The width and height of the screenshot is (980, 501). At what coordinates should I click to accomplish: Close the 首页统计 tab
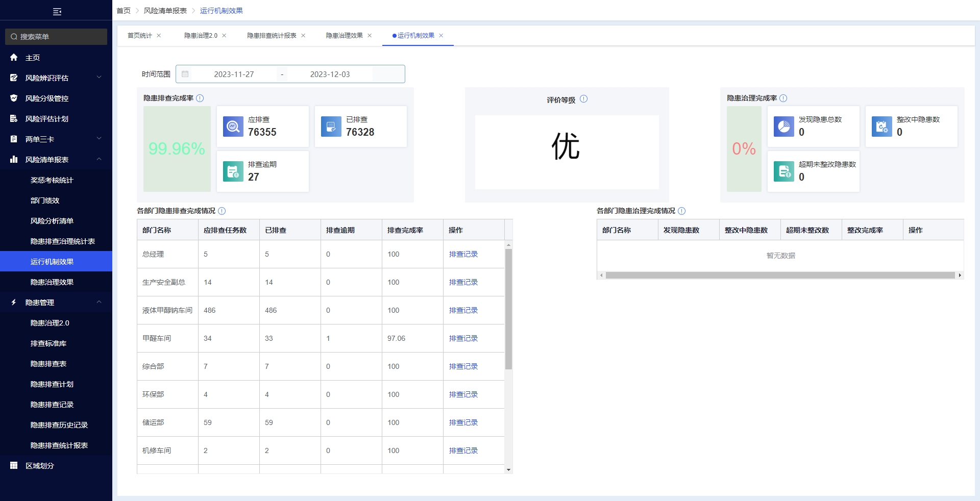coord(159,36)
